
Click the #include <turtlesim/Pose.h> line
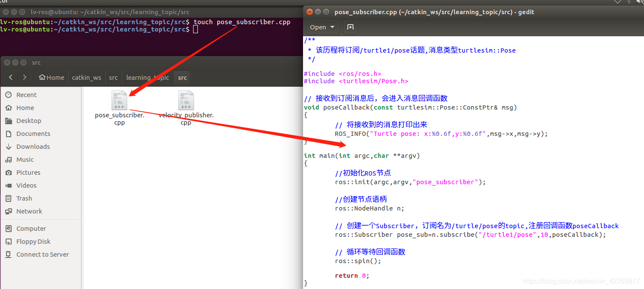tap(356, 81)
